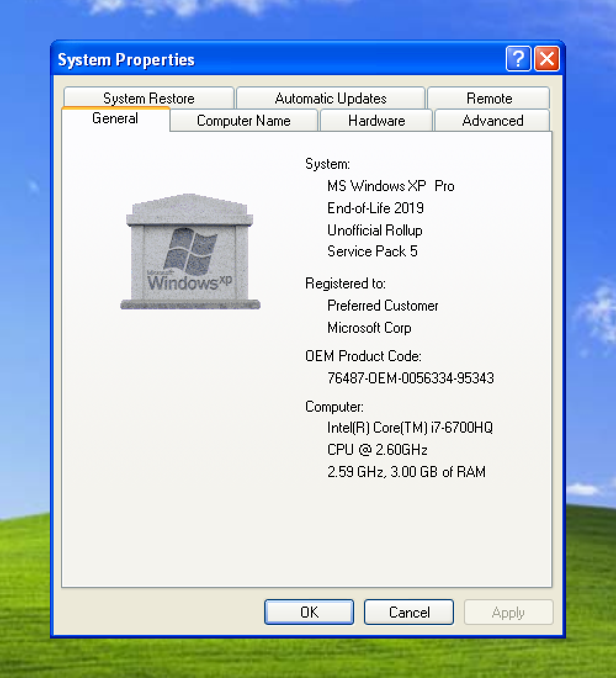The height and width of the screenshot is (678, 616).
Task: Switch to the Computer Name tab
Action: coord(243,121)
